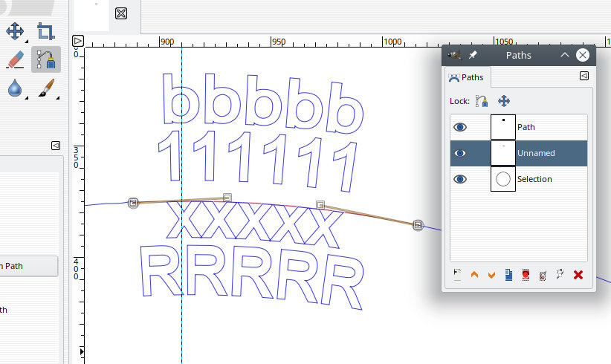Switch to the Paths tab
The height and width of the screenshot is (364, 611).
[466, 77]
